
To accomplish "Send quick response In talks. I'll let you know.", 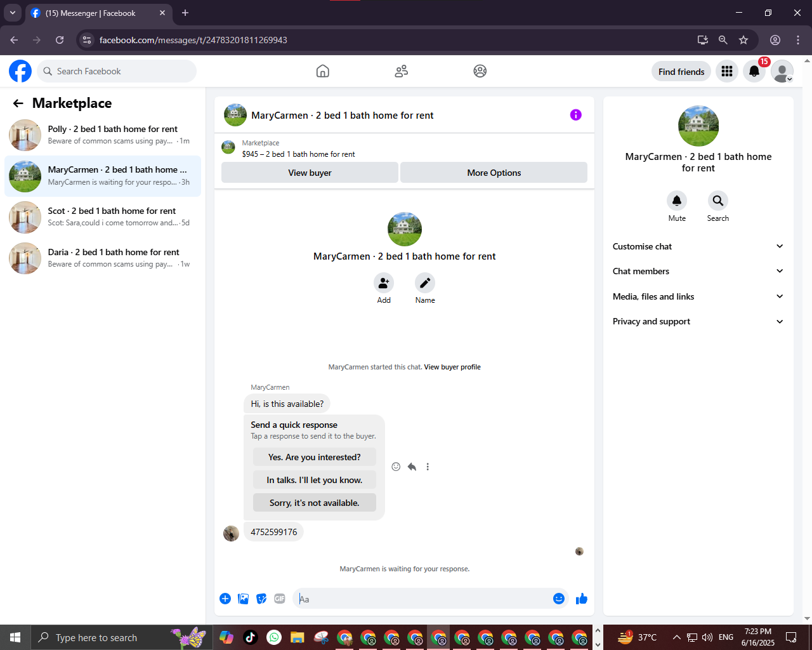I will pos(315,480).
